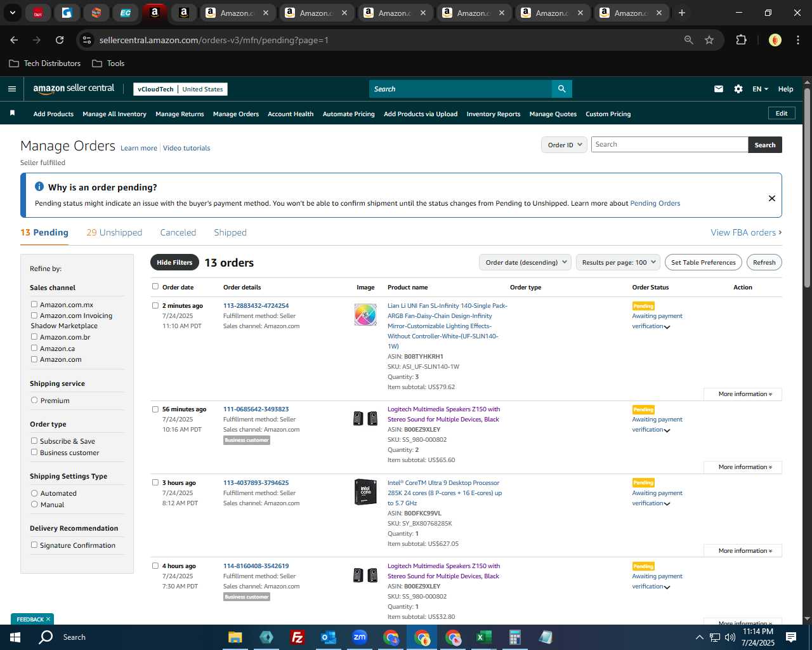This screenshot has width=812, height=650.
Task: Select Automated shipping settings type
Action: coord(34,493)
